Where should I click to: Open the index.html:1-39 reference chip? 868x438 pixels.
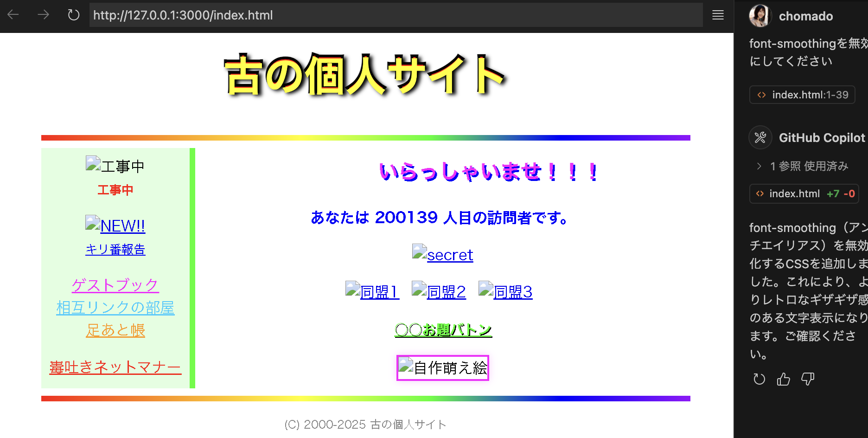pos(802,94)
